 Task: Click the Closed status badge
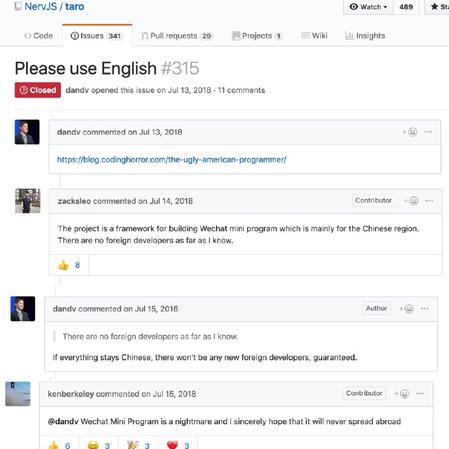pyautogui.click(x=38, y=90)
